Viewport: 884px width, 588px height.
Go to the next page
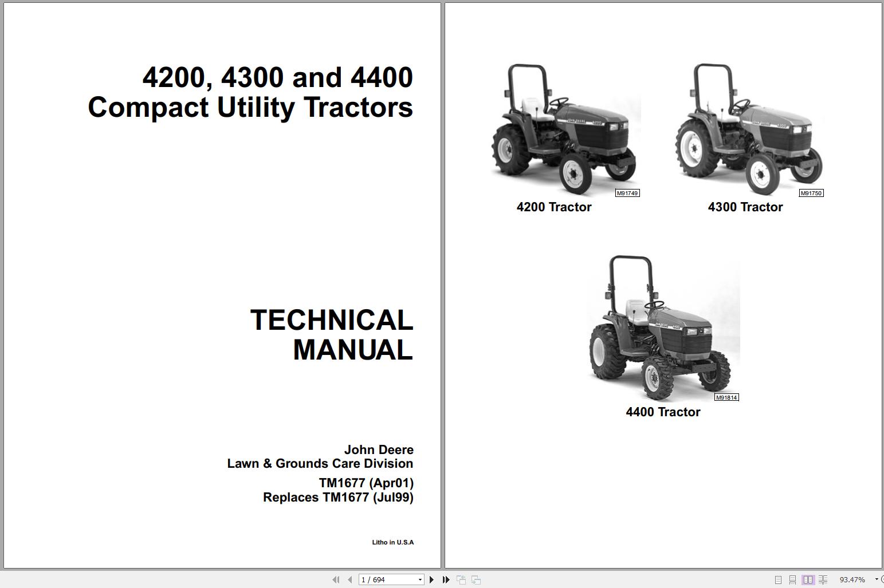click(431, 579)
